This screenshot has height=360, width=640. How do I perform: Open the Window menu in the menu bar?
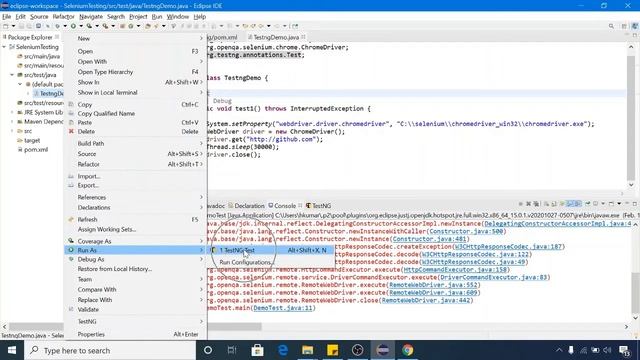pos(178,17)
